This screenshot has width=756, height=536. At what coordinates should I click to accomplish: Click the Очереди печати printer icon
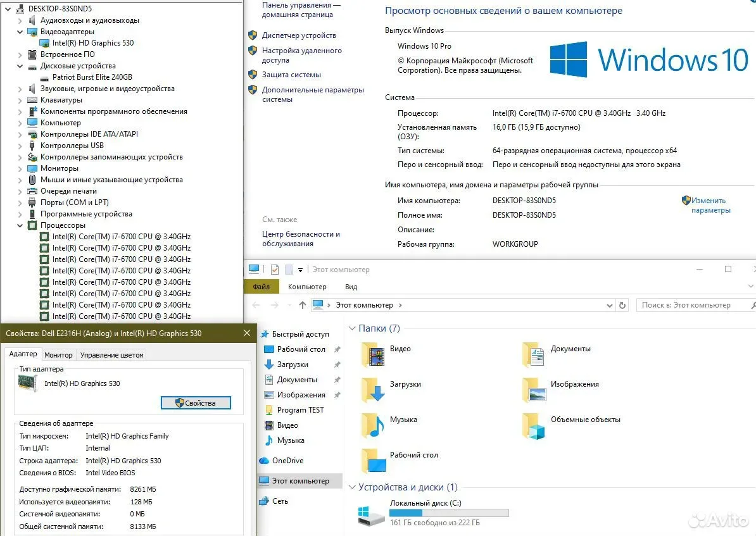click(32, 191)
